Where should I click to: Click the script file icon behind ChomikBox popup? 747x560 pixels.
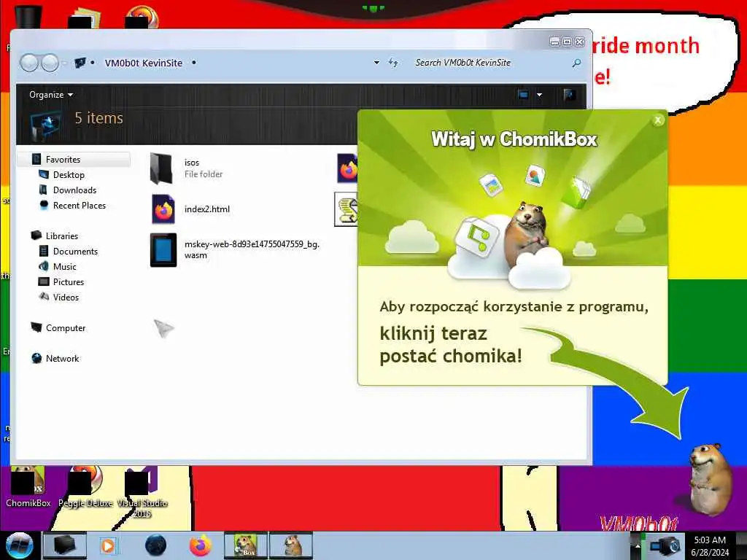click(347, 209)
